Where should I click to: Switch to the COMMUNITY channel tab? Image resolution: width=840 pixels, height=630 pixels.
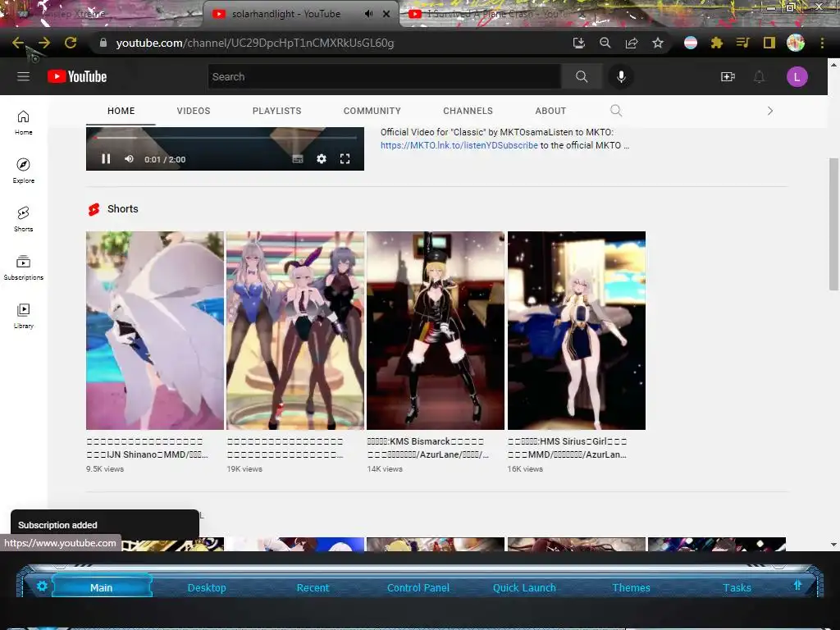pyautogui.click(x=372, y=111)
